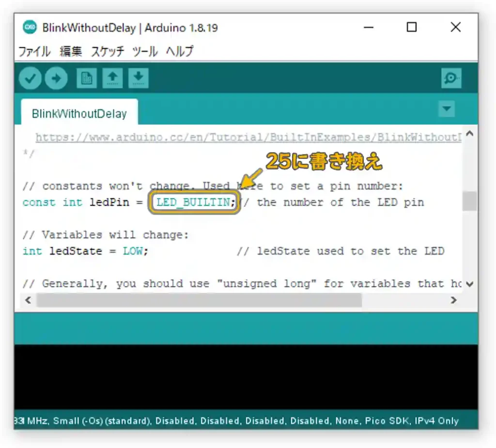Maximize the Arduino window
496x448 pixels.
[x=412, y=27]
